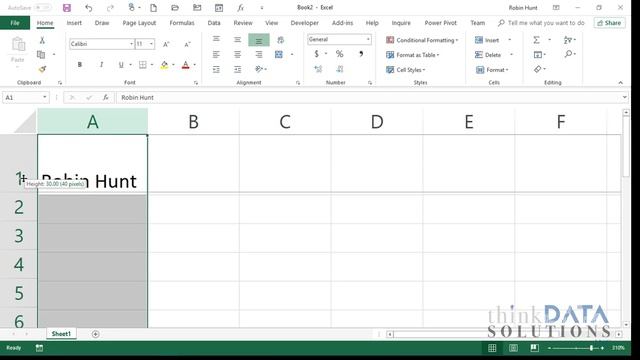The image size is (640, 360).
Task: Click the AutoSum sigma icon
Action: (537, 40)
